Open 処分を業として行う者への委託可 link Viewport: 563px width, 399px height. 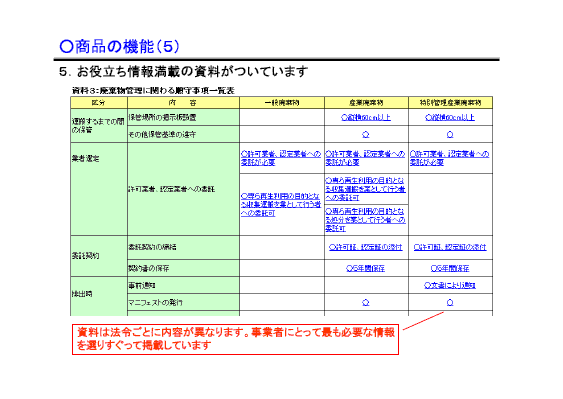point(365,219)
